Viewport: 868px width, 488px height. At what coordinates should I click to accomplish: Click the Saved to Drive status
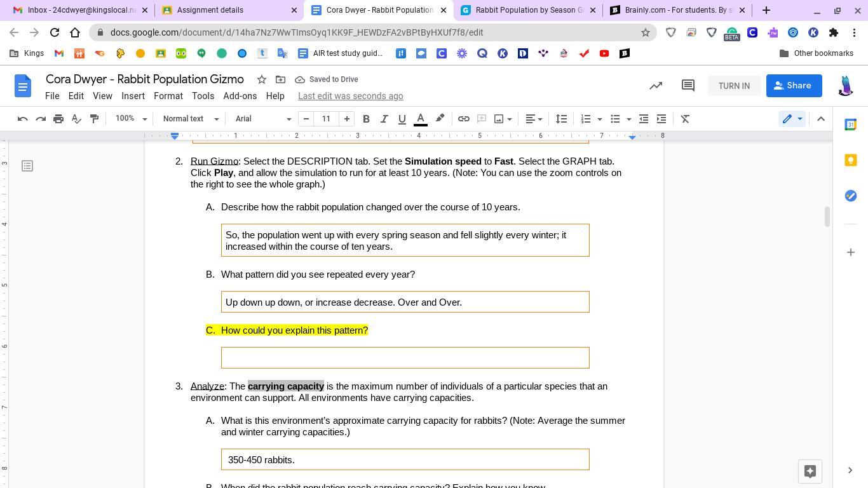coord(327,79)
